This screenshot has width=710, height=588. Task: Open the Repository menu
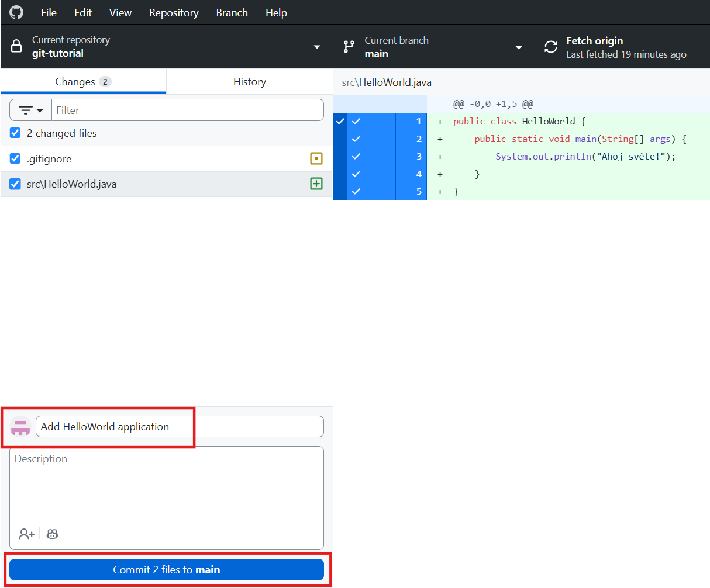[x=174, y=12]
